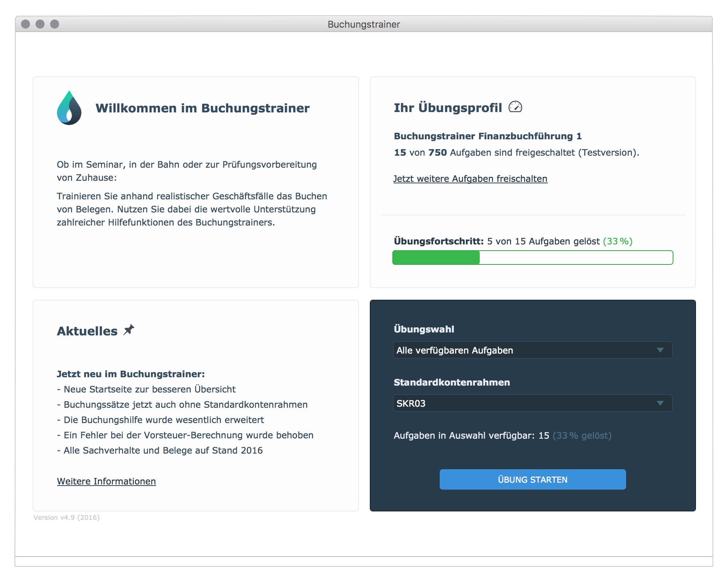The width and height of the screenshot is (728, 582).
Task: Click the window's minimize button
Action: [x=40, y=24]
